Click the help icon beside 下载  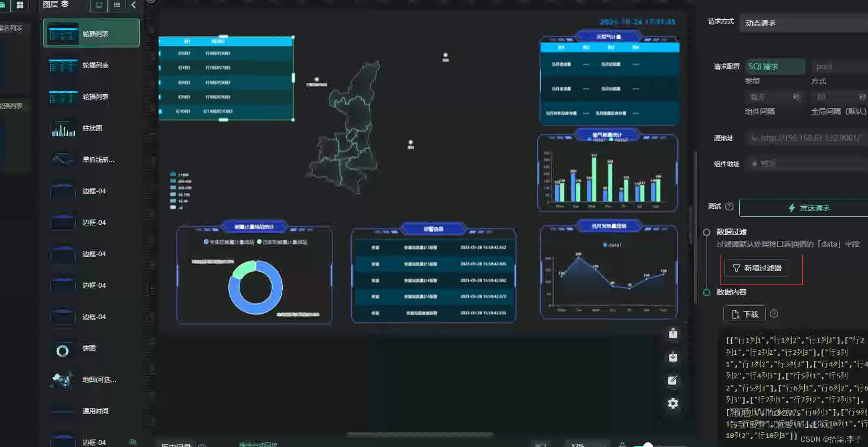774,314
